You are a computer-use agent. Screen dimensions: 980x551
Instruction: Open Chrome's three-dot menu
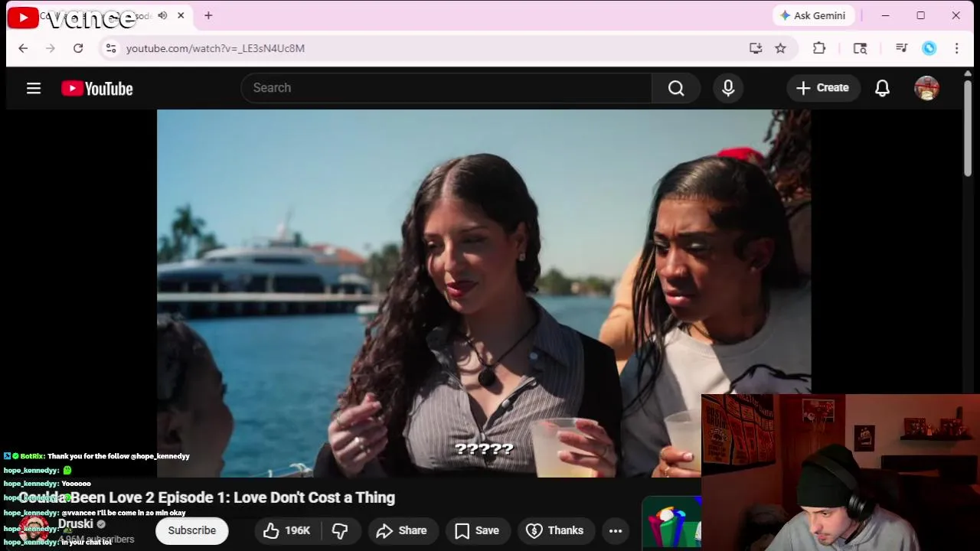(956, 48)
